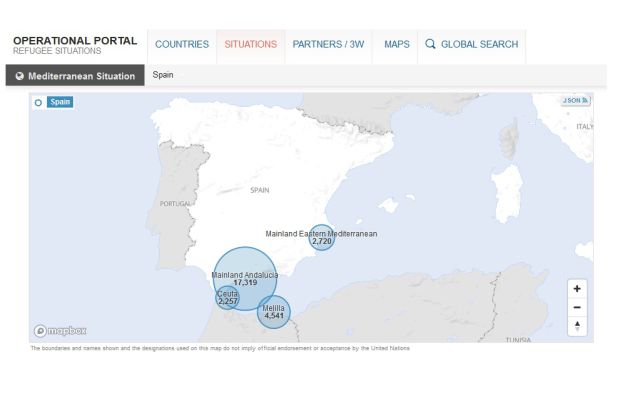
Task: Open the Maps tab
Action: [x=397, y=45]
